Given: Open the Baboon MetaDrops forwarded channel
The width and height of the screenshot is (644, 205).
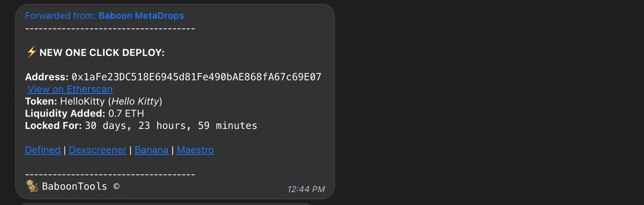Looking at the screenshot, I should pos(141,16).
